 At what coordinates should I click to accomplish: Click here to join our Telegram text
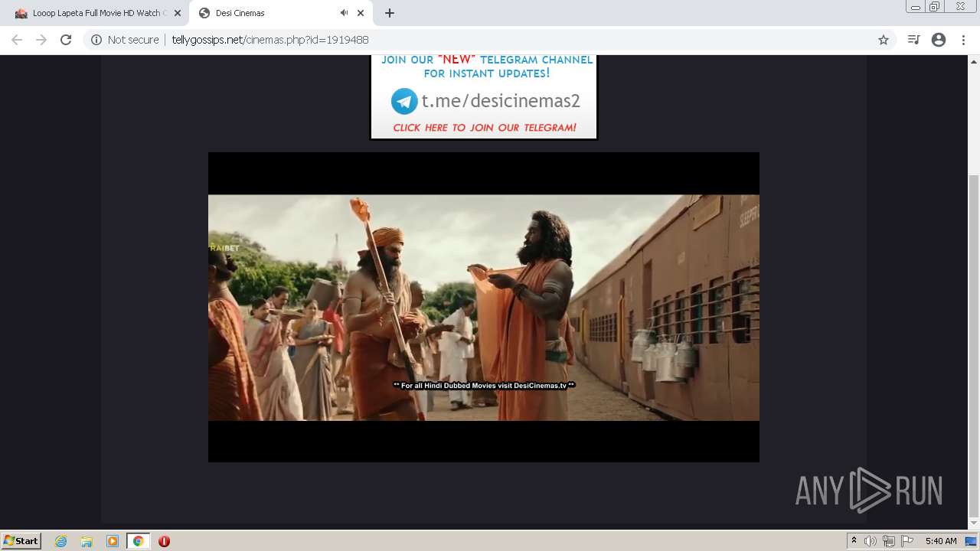point(485,128)
